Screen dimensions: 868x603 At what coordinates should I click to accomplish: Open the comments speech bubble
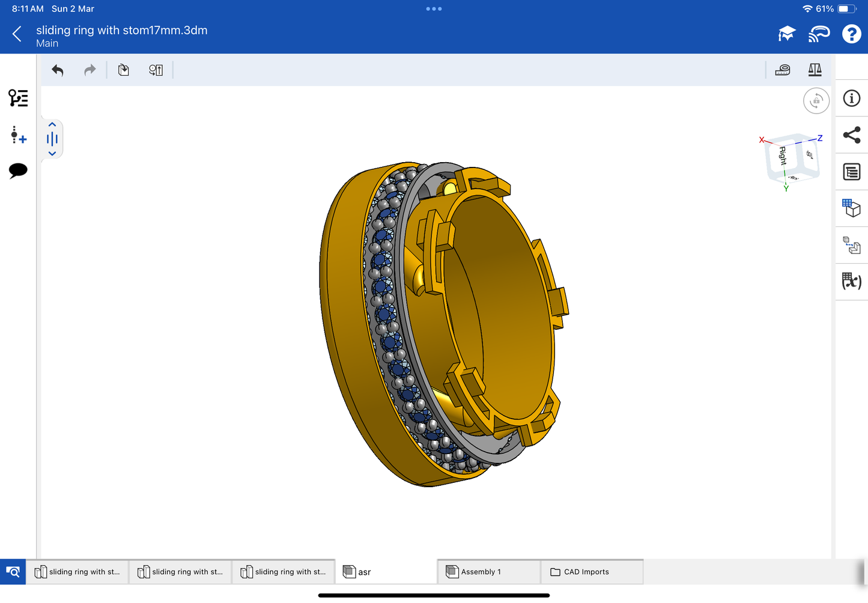point(18,171)
